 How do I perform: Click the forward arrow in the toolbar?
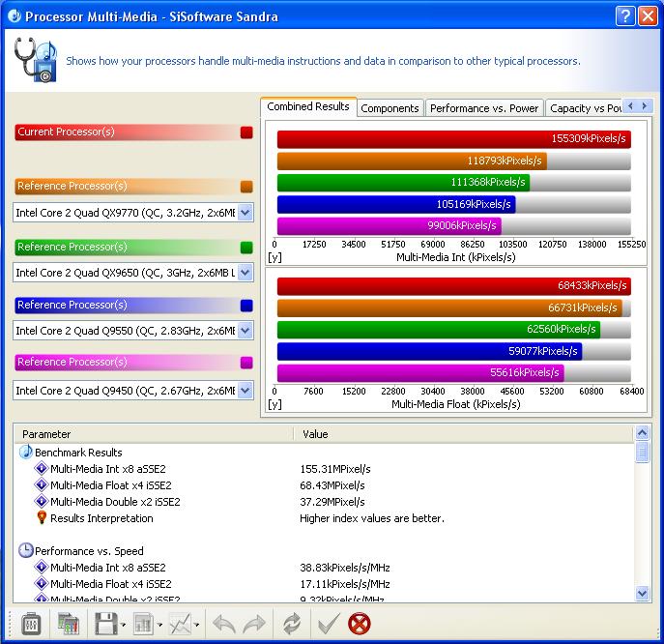pyautogui.click(x=254, y=624)
